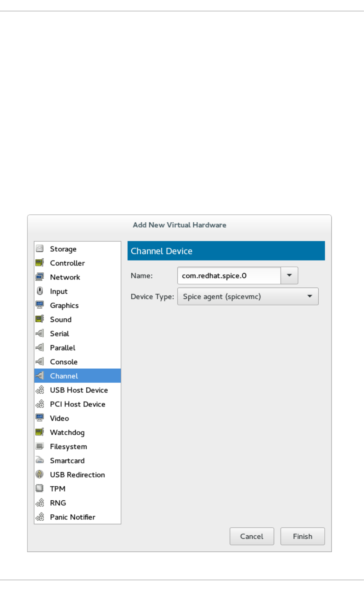Select the Panic Notifier label

click(x=72, y=517)
